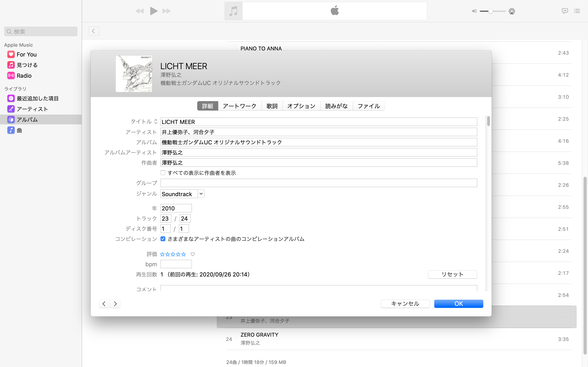The width and height of the screenshot is (588, 367).
Task: Browse the library by アーティスト
Action: click(32, 109)
